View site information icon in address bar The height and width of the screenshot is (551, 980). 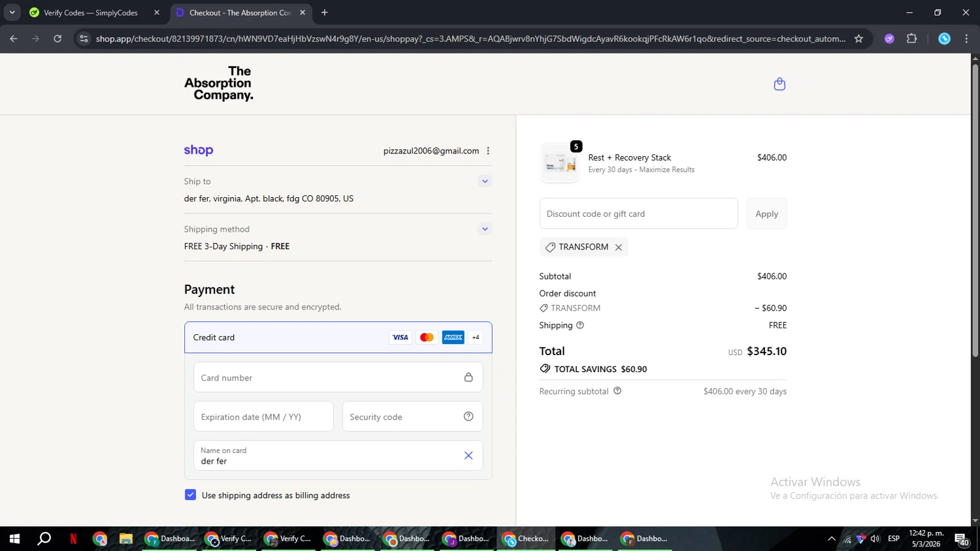pyautogui.click(x=84, y=39)
